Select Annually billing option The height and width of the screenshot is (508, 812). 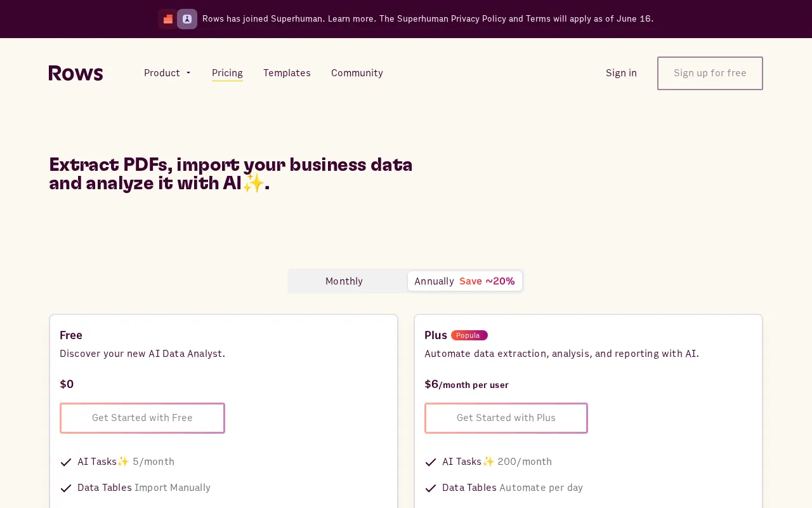[x=465, y=281]
